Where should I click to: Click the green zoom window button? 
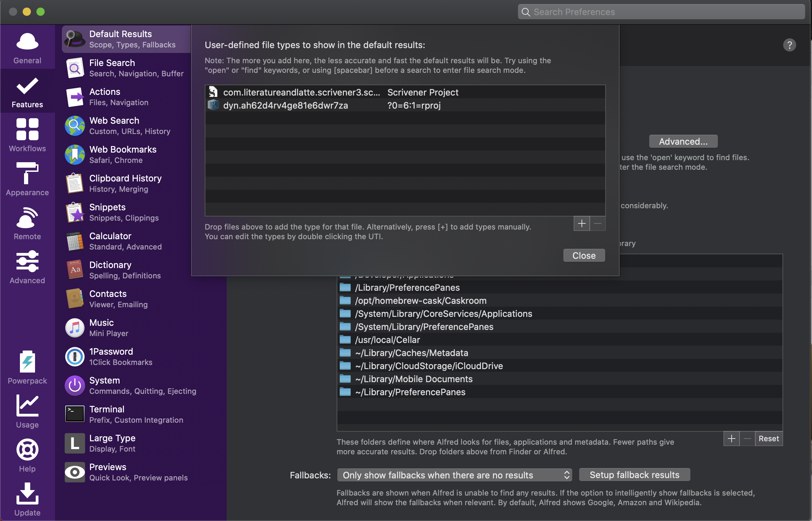pyautogui.click(x=41, y=12)
